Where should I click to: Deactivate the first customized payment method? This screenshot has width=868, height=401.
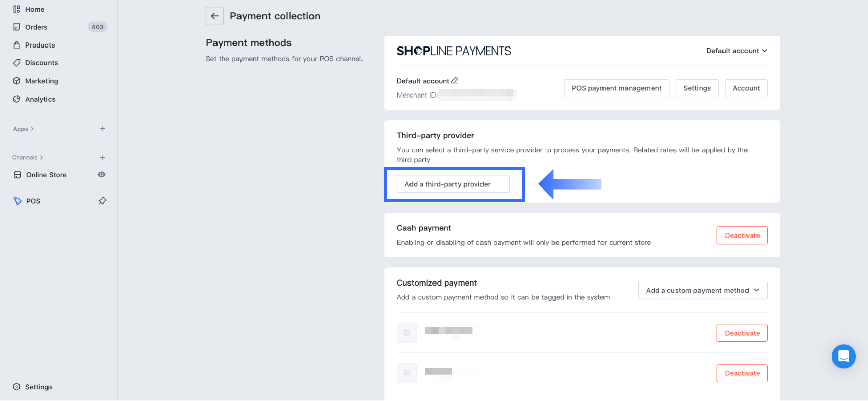tap(741, 333)
